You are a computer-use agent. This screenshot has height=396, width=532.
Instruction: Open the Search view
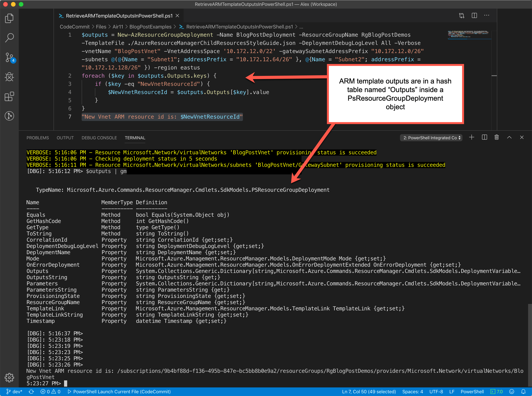point(9,38)
